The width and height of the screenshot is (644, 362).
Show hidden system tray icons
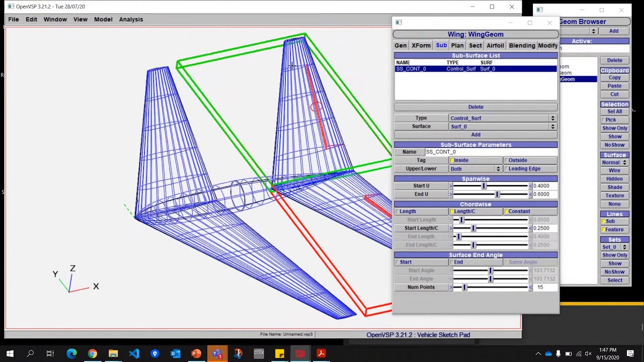pyautogui.click(x=538, y=354)
